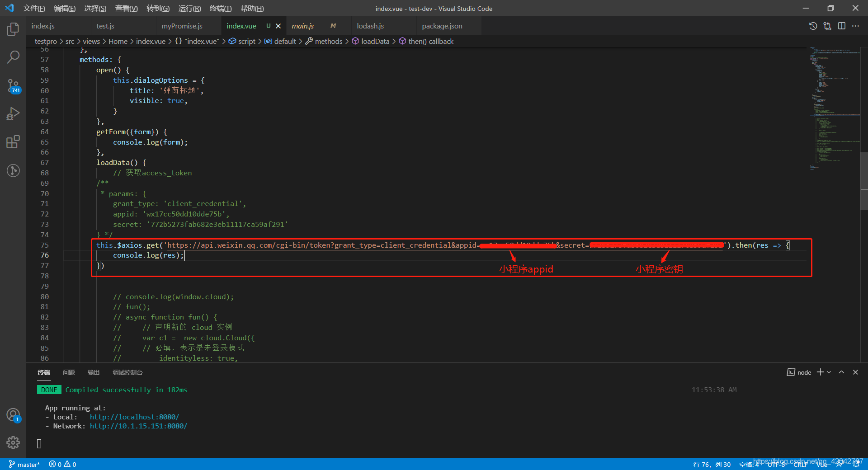Click line number 67 in the gutter
Image resolution: width=868 pixels, height=470 pixels.
tap(44, 163)
